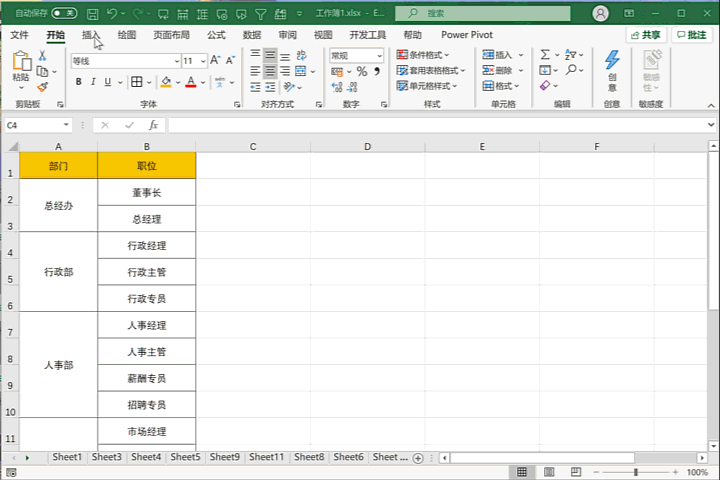Decrease font size with small A icon
Image resolution: width=720 pixels, height=480 pixels.
click(231, 60)
